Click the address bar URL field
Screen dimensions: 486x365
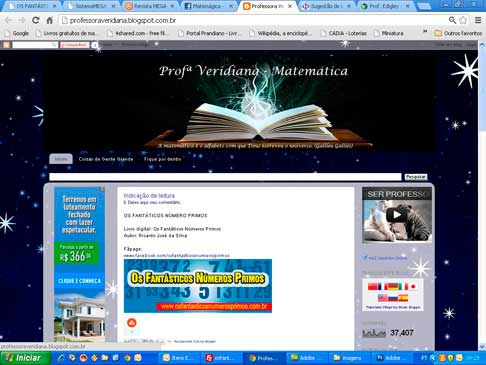click(253, 20)
